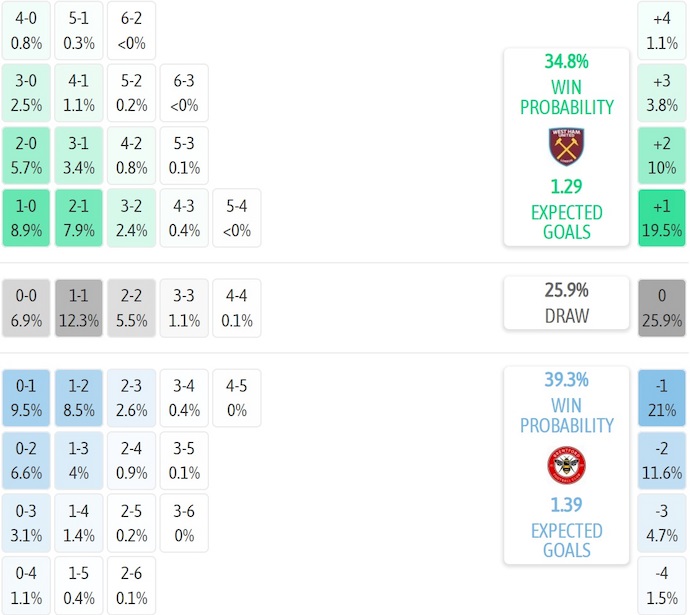Click the +1 goal margin box
The width and height of the screenshot is (690, 615).
pyautogui.click(x=662, y=218)
